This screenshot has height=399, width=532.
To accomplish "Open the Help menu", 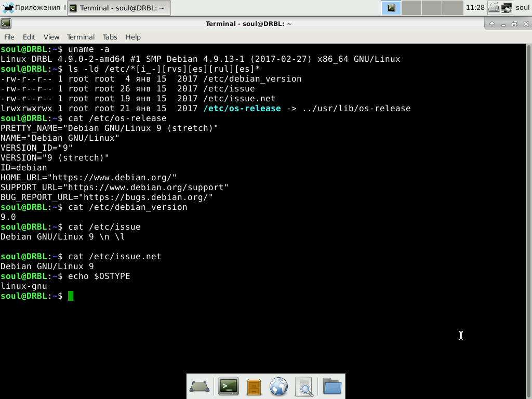I will pos(133,37).
